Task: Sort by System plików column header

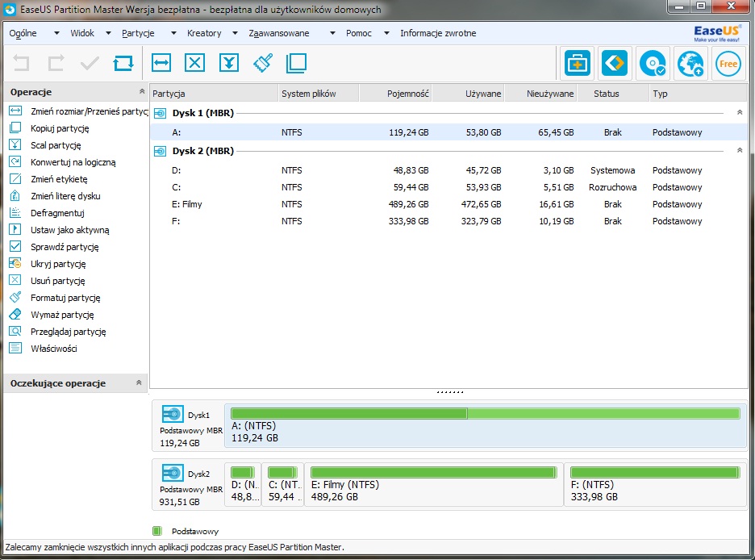Action: 319,94
